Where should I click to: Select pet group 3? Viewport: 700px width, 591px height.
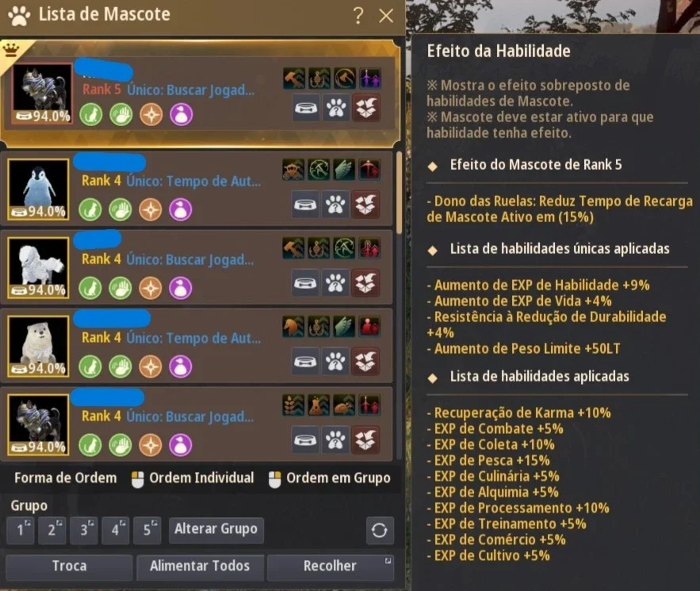pyautogui.click(x=84, y=530)
